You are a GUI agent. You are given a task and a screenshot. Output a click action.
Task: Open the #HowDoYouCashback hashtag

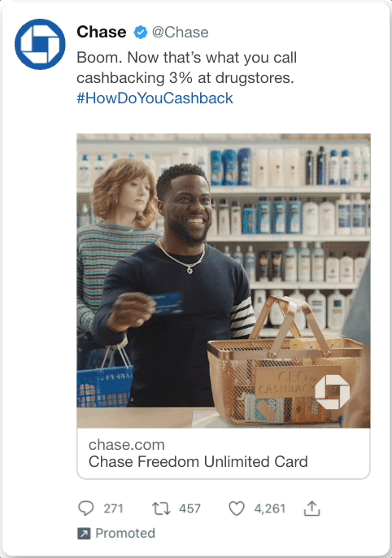[x=155, y=98]
